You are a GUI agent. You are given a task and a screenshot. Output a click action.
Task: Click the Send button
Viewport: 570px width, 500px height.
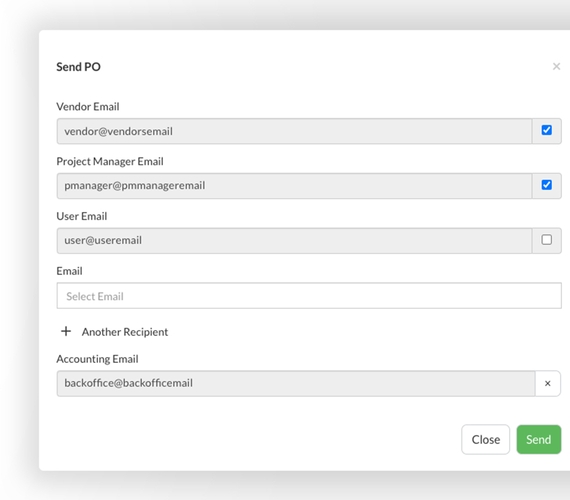point(539,439)
